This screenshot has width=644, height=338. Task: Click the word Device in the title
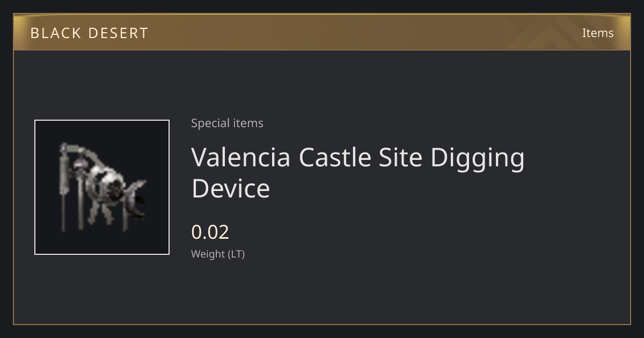click(231, 188)
